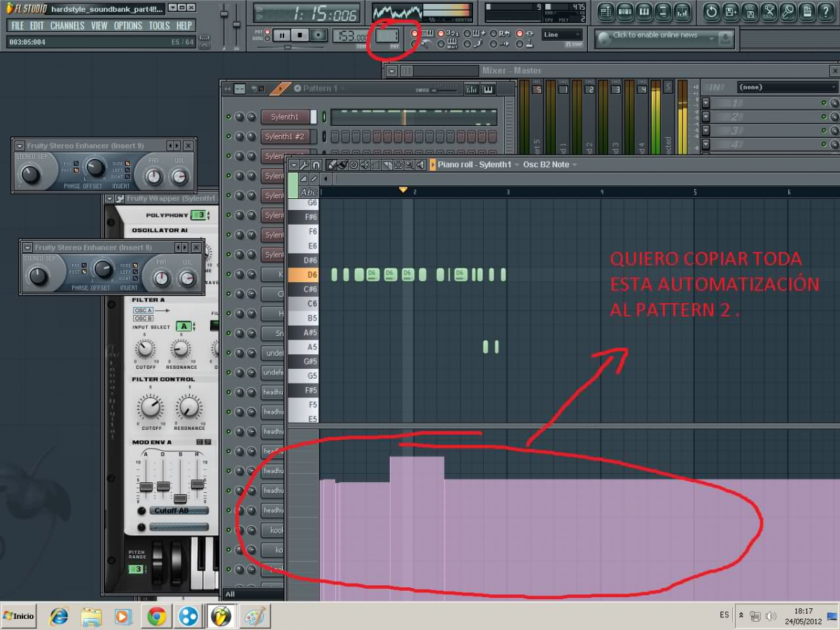Click the Abc note labels button in piano roll
The image size is (840, 630).
309,192
